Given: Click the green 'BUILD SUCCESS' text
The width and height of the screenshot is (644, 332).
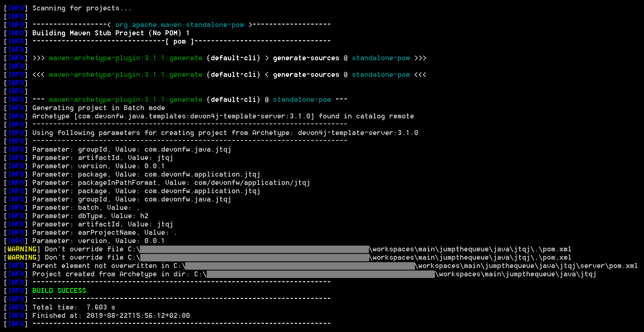Looking at the screenshot, I should click(x=59, y=291).
